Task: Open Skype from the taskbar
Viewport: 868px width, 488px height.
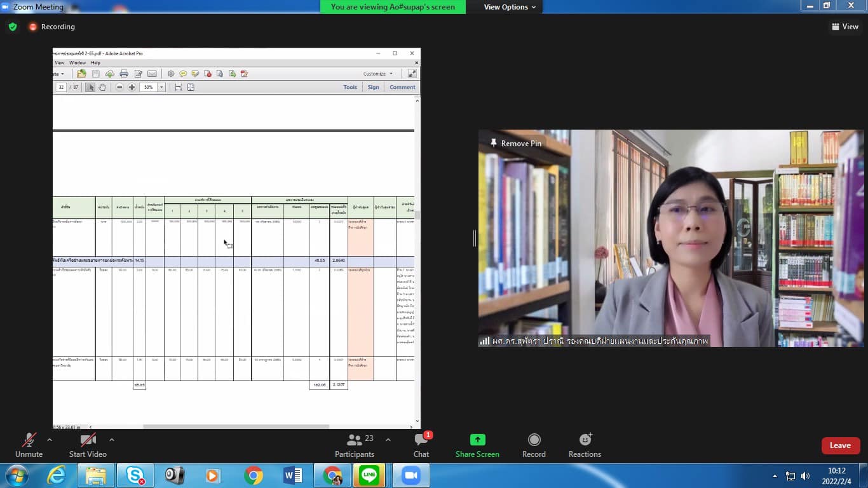Action: (x=135, y=475)
